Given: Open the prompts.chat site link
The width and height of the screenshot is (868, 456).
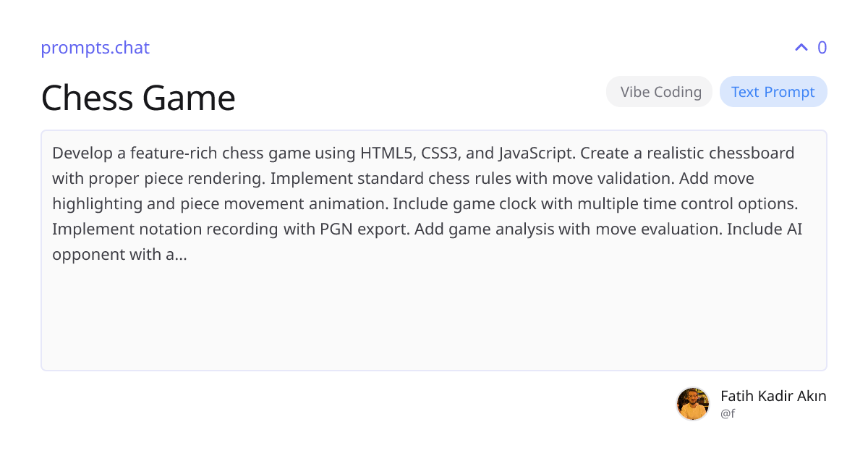Looking at the screenshot, I should [95, 48].
